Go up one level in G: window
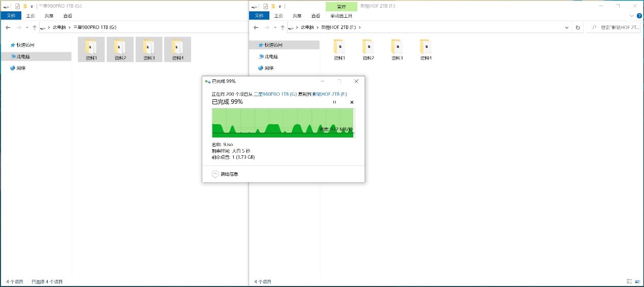Screen dimensions: 644x287 tap(35, 27)
